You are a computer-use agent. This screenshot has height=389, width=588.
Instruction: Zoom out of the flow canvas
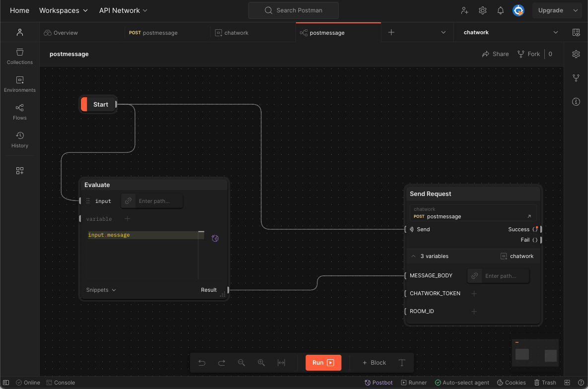click(x=241, y=363)
